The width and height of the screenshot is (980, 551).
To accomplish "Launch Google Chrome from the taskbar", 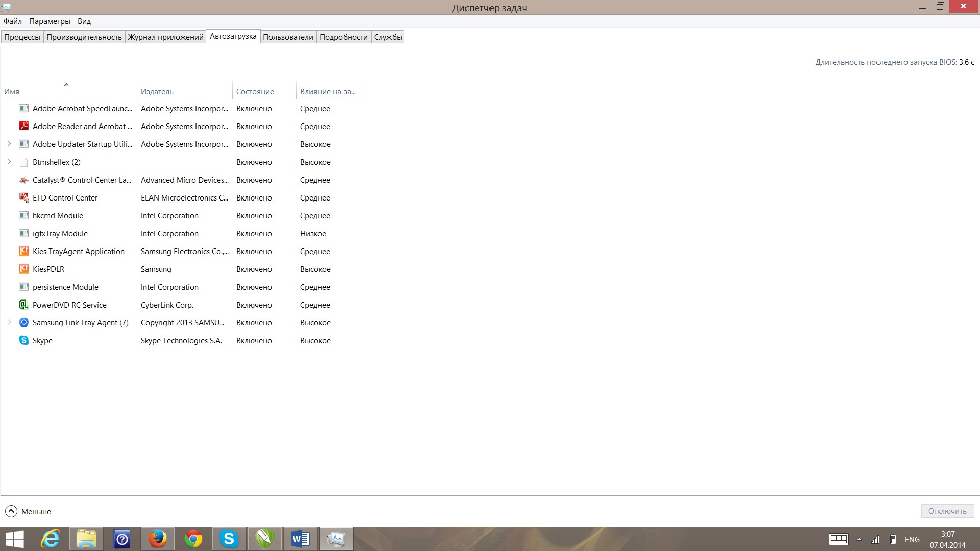I will coord(193,539).
